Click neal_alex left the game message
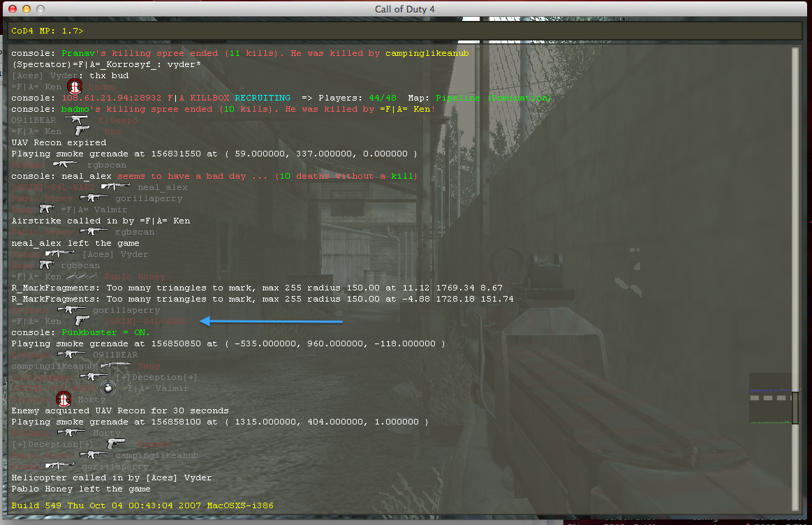This screenshot has width=812, height=525. click(75, 243)
